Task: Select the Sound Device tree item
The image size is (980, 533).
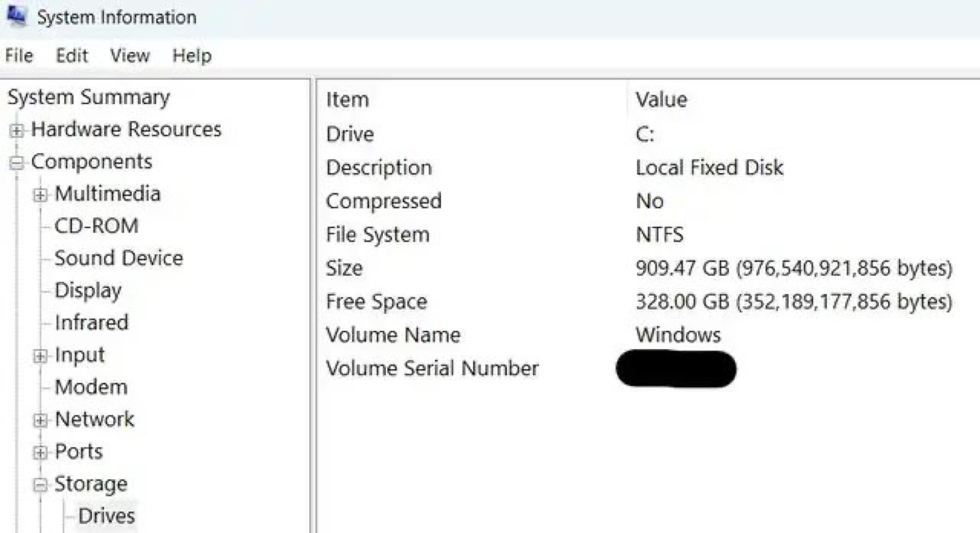Action: 118,258
